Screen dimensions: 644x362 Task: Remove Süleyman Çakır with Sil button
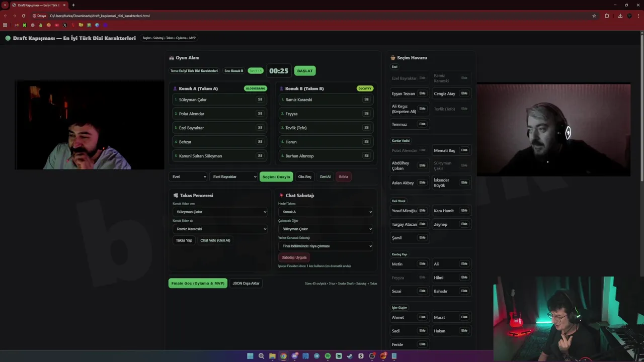point(260,100)
